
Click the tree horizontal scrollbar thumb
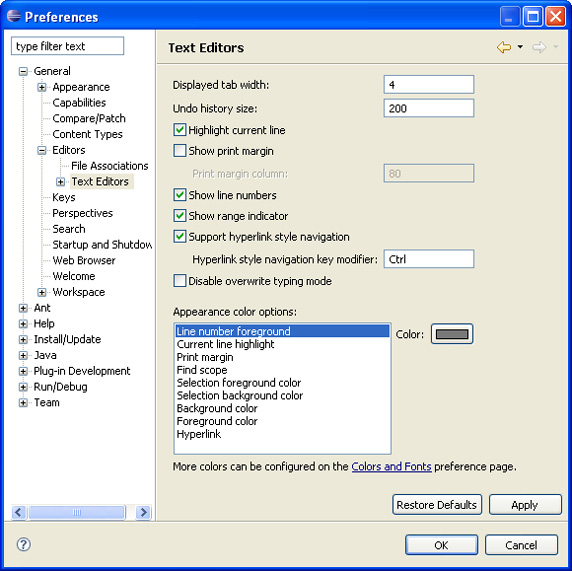(x=77, y=512)
